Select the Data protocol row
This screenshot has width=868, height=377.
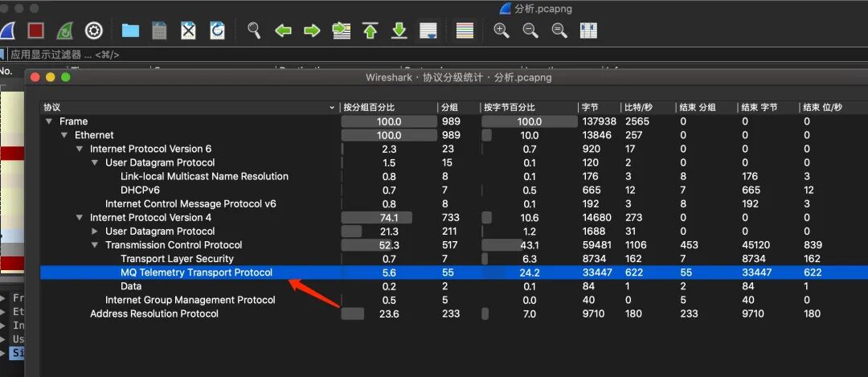[x=454, y=286]
